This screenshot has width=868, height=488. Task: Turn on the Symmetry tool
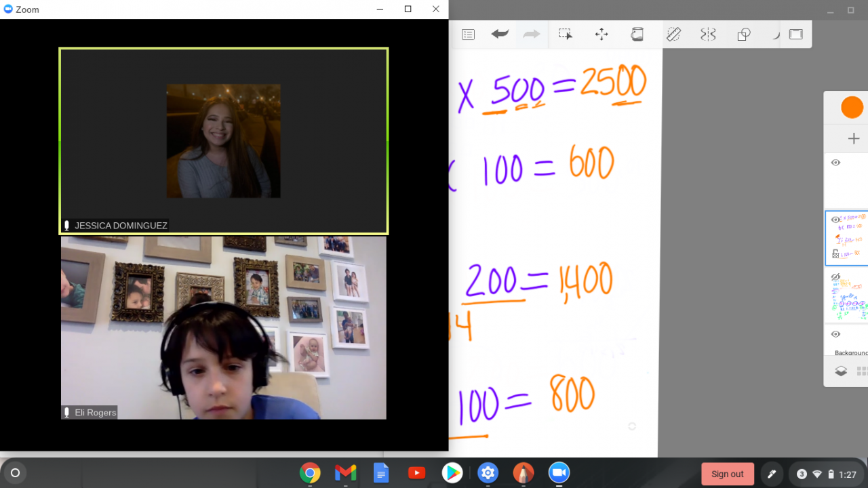pyautogui.click(x=708, y=34)
